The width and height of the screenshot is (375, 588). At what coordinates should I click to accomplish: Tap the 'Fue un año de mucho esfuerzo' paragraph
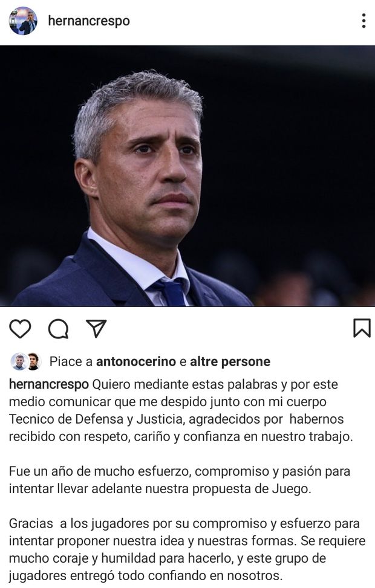tap(180, 480)
